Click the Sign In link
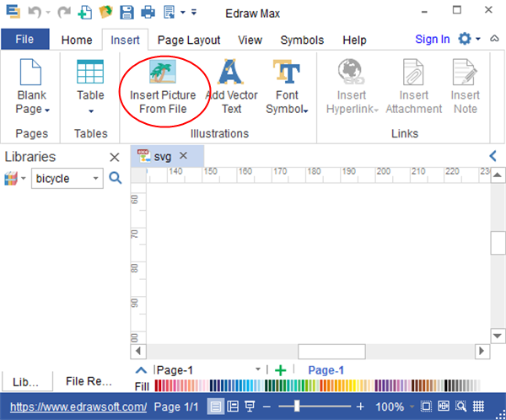 pyautogui.click(x=433, y=39)
